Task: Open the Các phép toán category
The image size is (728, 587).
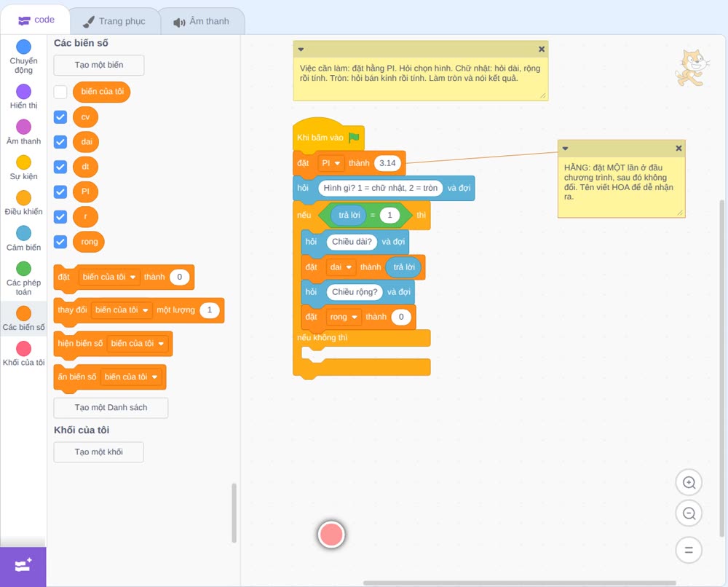Action: point(24,278)
